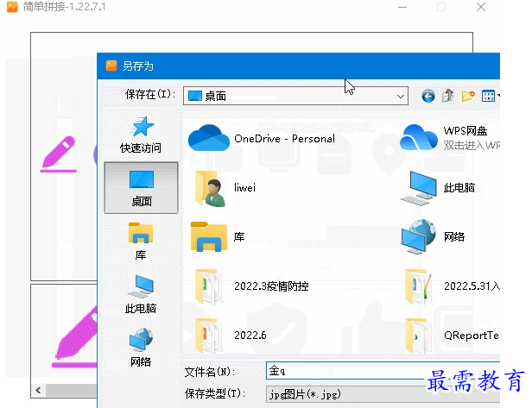Select the liwei user folder

tap(225, 188)
